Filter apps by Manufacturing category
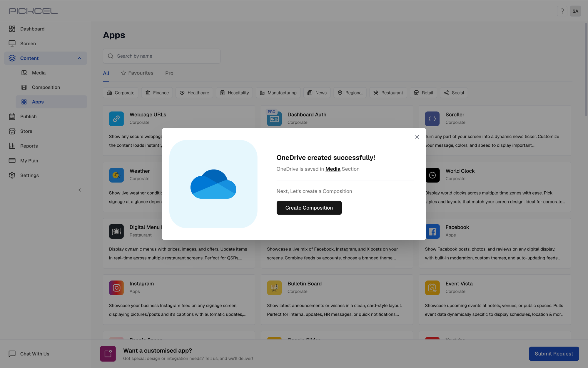Image resolution: width=588 pixels, height=368 pixels. [x=278, y=93]
